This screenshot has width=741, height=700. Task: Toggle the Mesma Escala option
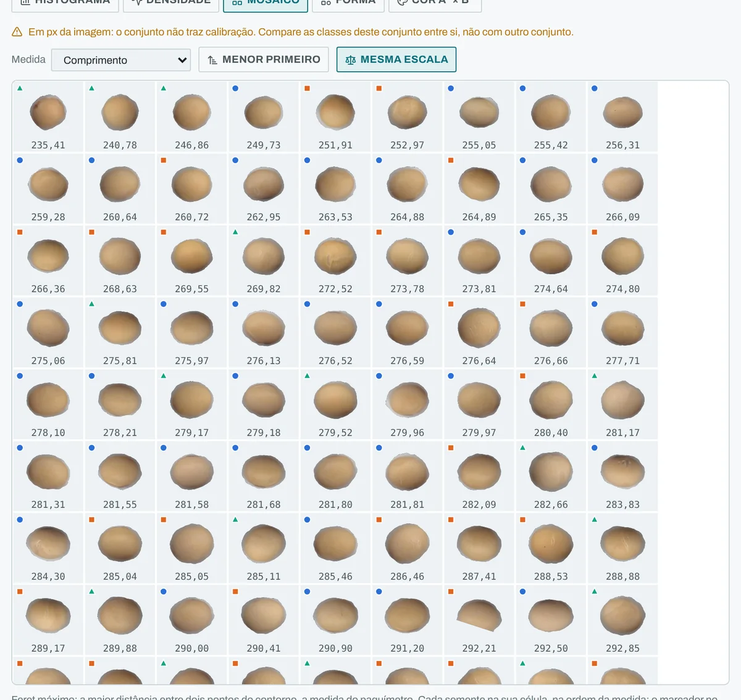(396, 59)
